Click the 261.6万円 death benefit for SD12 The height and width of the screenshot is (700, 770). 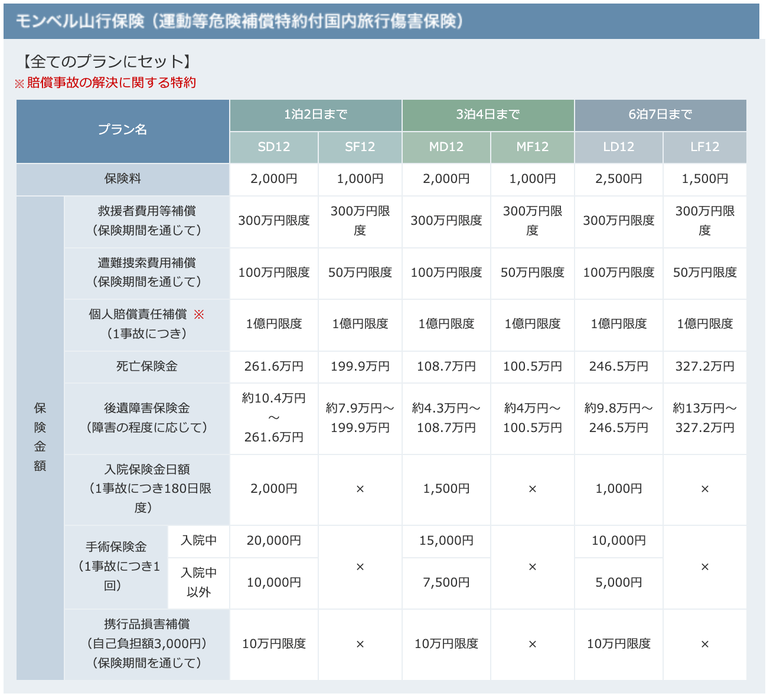pyautogui.click(x=274, y=367)
